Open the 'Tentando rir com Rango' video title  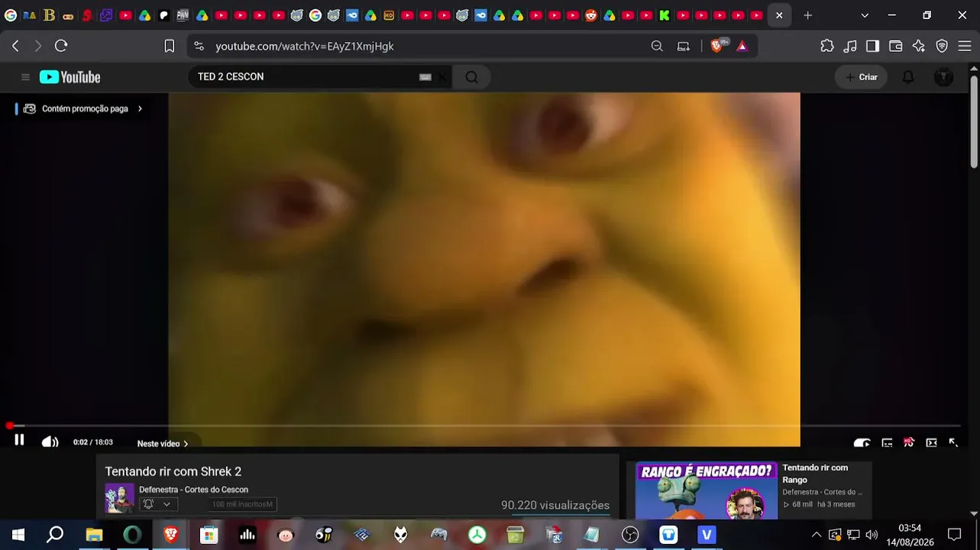coord(815,474)
